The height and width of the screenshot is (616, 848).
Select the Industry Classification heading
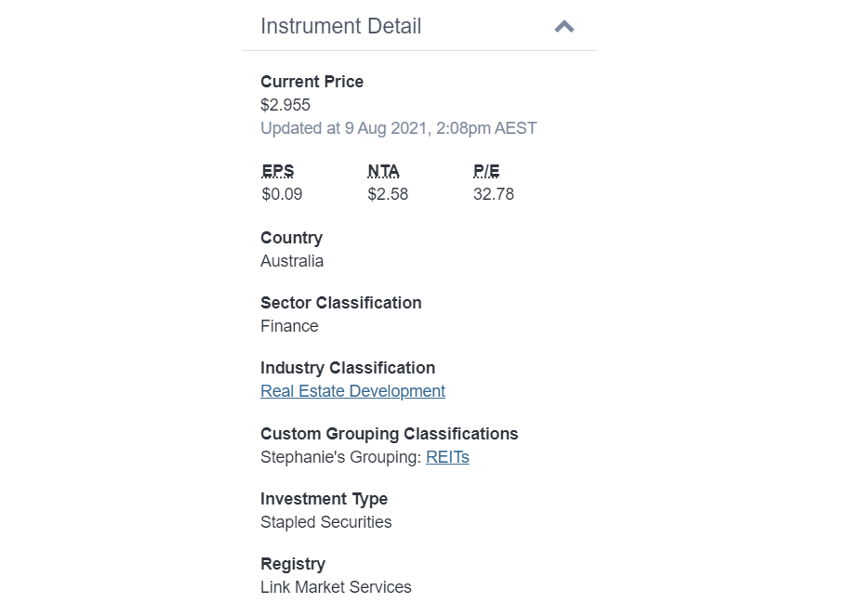tap(347, 368)
